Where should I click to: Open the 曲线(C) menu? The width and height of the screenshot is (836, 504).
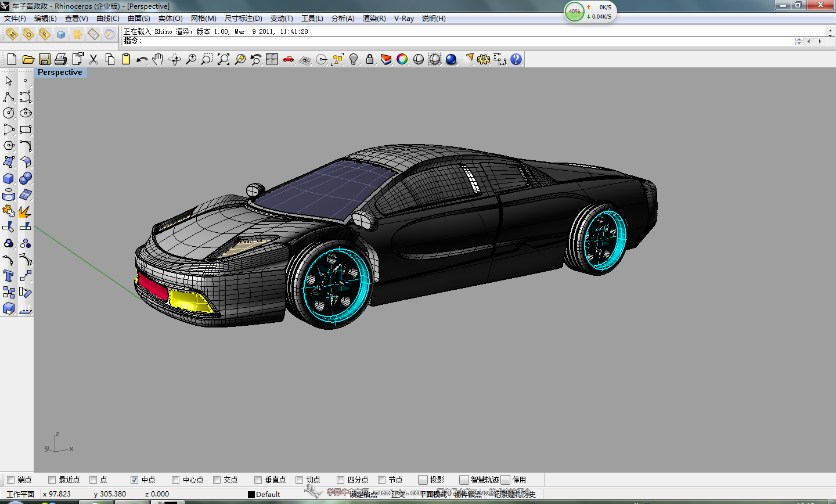(x=107, y=19)
